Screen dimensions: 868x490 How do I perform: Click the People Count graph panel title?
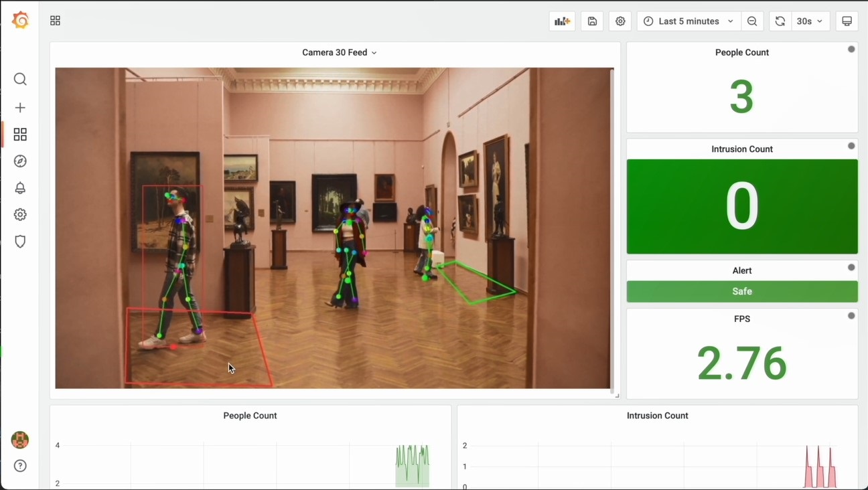(250, 416)
